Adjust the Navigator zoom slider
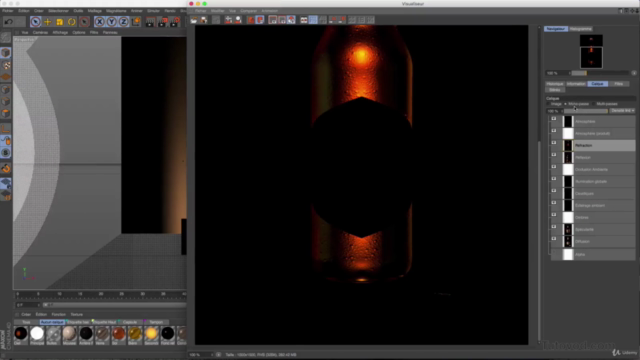Screen dimensions: 640x360 point(600,73)
